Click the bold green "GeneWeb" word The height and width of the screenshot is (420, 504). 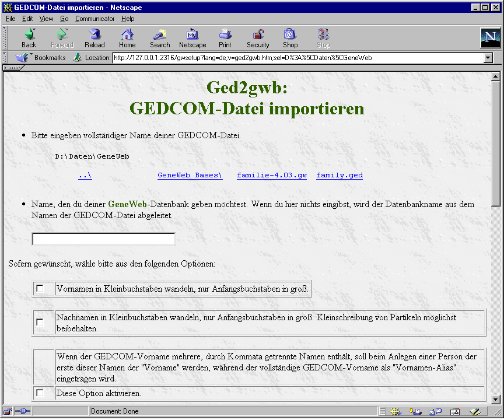[127, 204]
